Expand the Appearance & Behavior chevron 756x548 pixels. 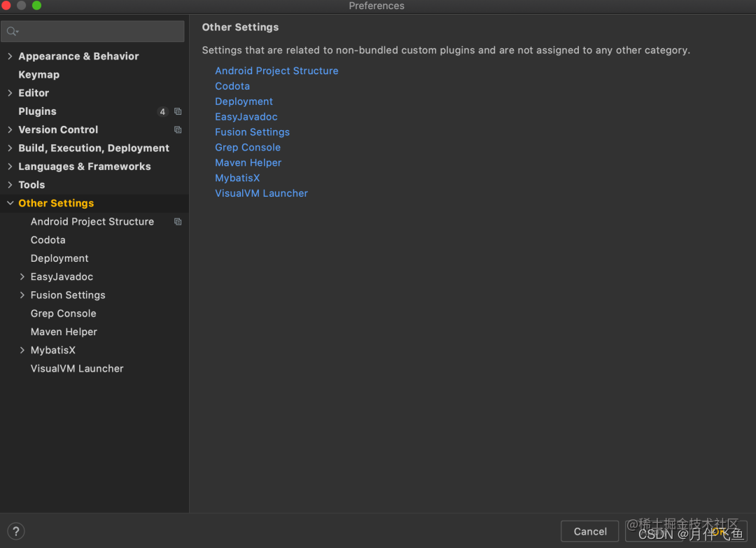(x=10, y=56)
